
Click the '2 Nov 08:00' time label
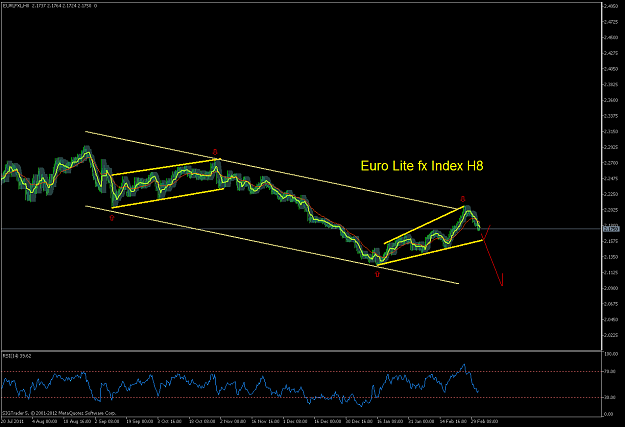233,421
